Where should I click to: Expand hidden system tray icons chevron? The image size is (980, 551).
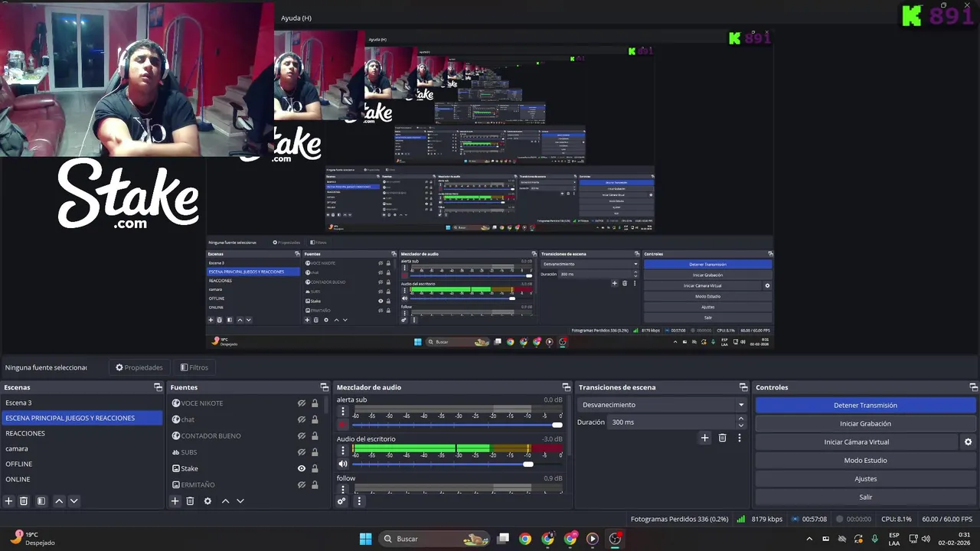pos(809,540)
